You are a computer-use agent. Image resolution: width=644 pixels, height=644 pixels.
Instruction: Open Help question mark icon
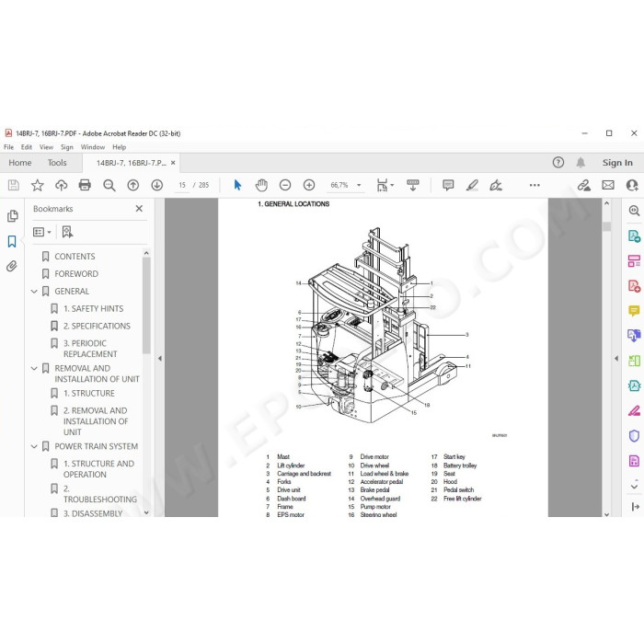point(558,163)
